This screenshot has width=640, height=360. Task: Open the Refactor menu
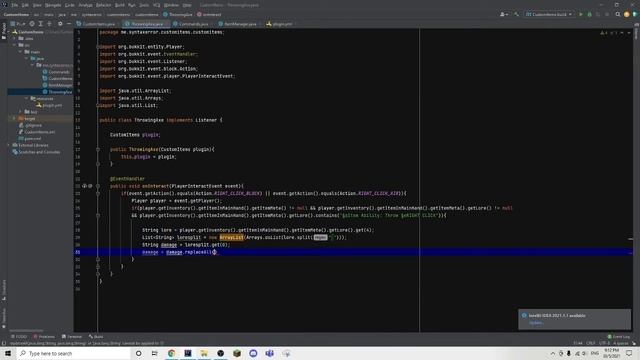tap(103, 5)
